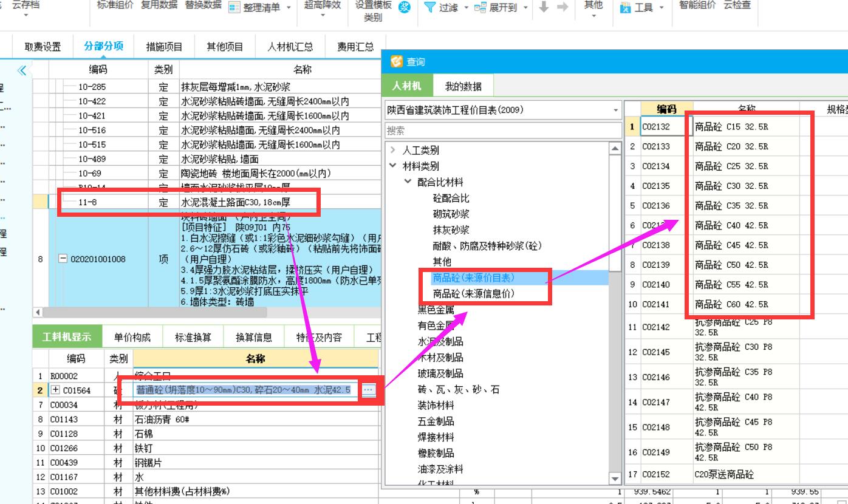The width and height of the screenshot is (848, 504).
Task: Click 云检查 toolbar button
Action: point(737,5)
